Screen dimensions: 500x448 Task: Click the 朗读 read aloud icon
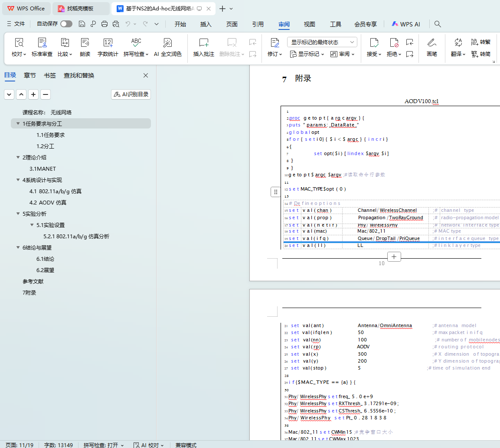(x=85, y=47)
